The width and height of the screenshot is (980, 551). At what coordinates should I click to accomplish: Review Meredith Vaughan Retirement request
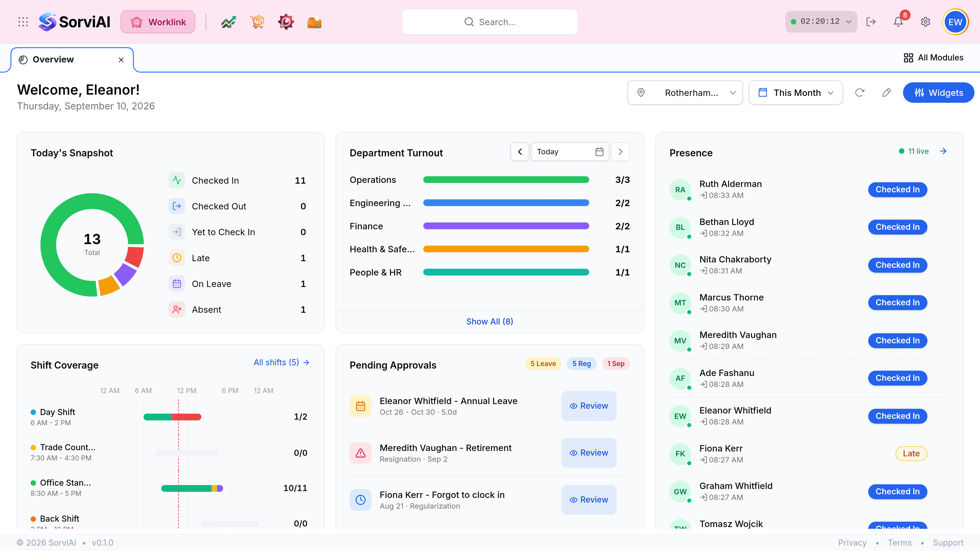click(589, 453)
